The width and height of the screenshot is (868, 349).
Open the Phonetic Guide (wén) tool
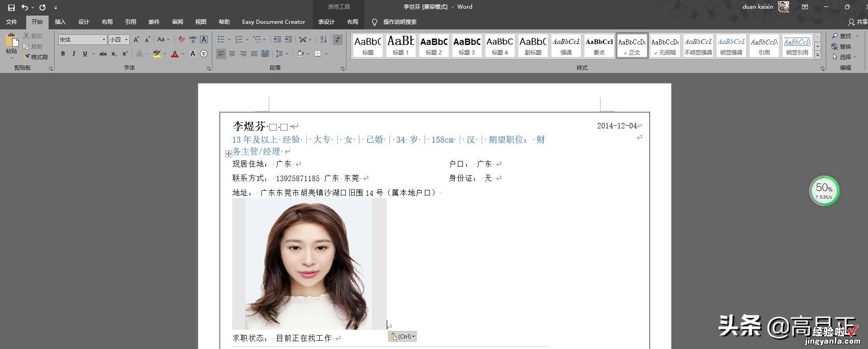point(193,40)
